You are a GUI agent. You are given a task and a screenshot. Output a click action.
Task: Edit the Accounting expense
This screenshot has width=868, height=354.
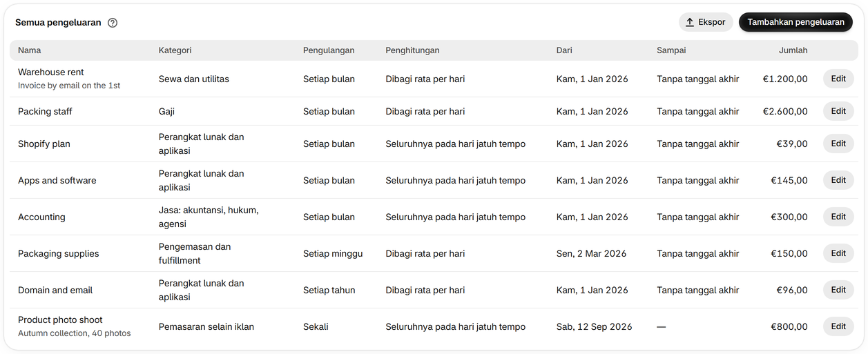[838, 217]
